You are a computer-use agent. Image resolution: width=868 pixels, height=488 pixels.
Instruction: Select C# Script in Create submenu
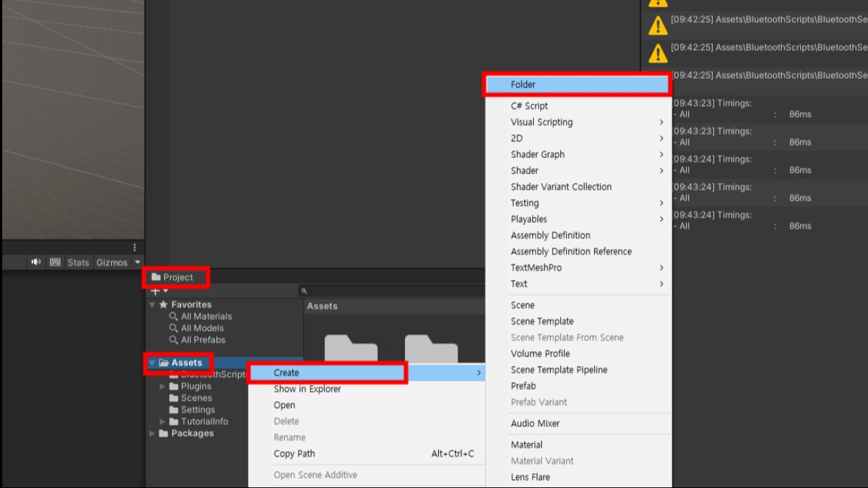pyautogui.click(x=529, y=106)
